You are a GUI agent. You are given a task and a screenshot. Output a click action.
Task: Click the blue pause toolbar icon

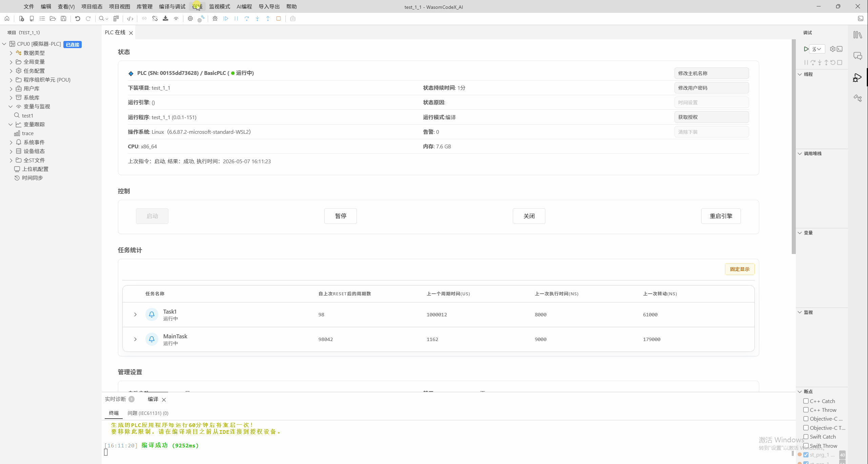236,19
